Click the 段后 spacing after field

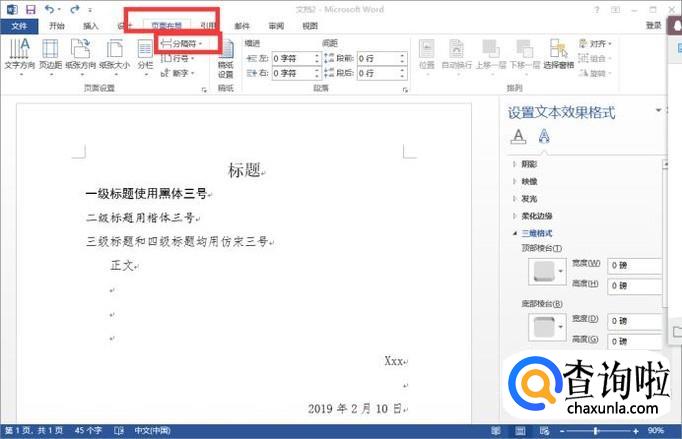click(x=382, y=73)
